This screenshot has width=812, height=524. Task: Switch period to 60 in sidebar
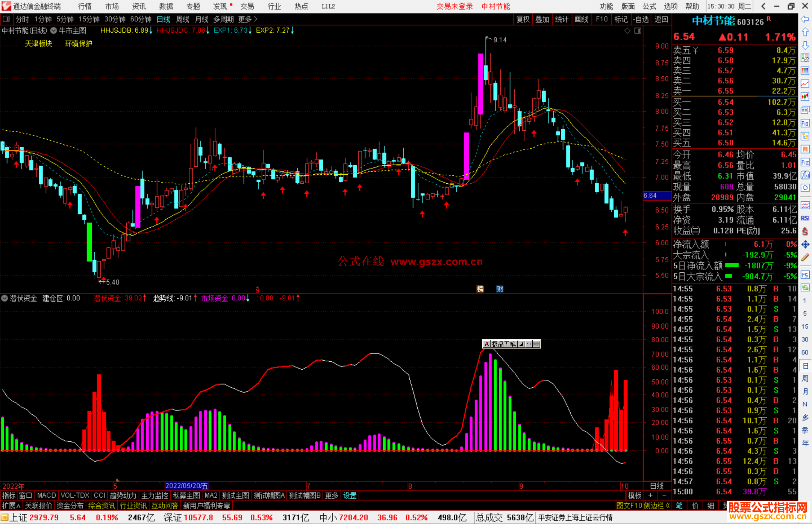[x=805, y=352]
